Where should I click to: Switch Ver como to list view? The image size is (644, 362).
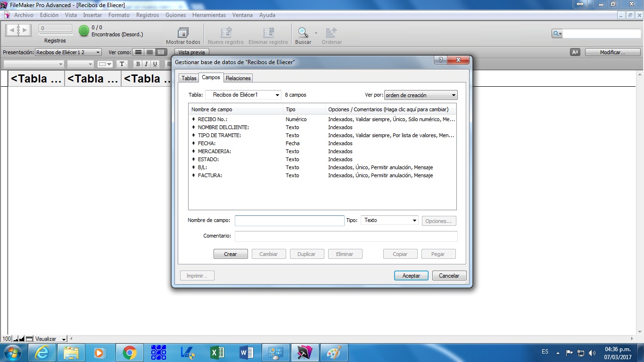tap(149, 52)
